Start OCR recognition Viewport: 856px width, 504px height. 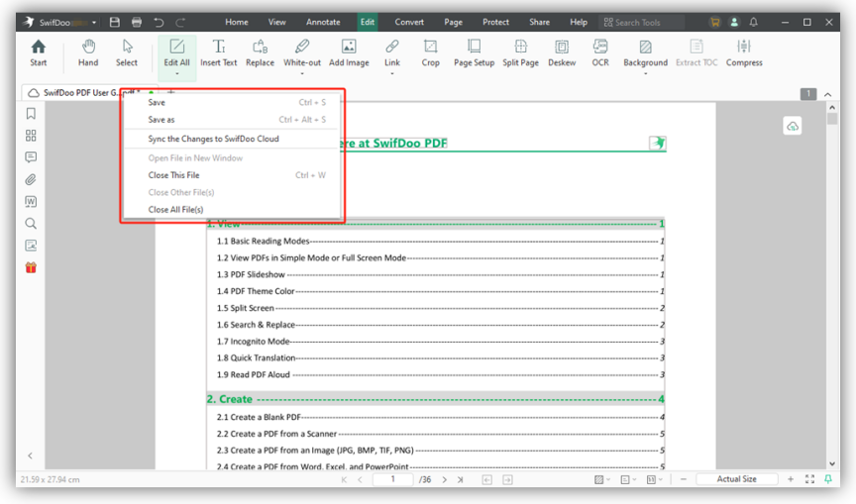click(600, 52)
